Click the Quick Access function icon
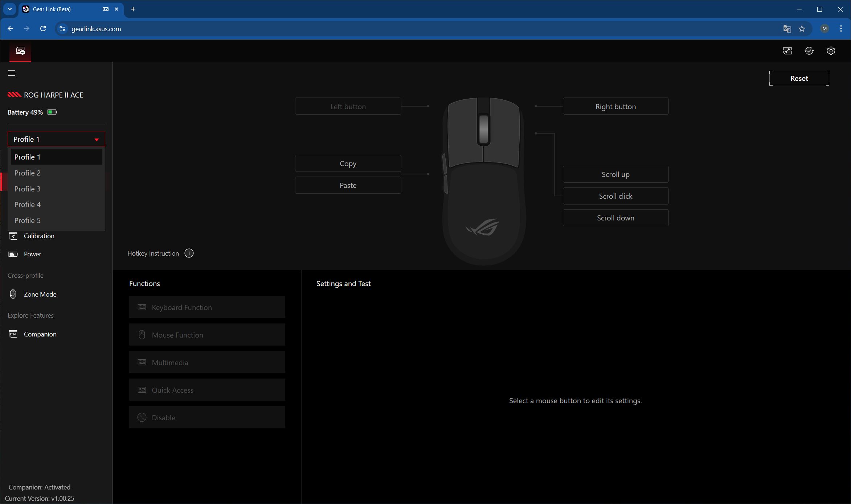Image resolution: width=851 pixels, height=504 pixels. pyautogui.click(x=142, y=390)
